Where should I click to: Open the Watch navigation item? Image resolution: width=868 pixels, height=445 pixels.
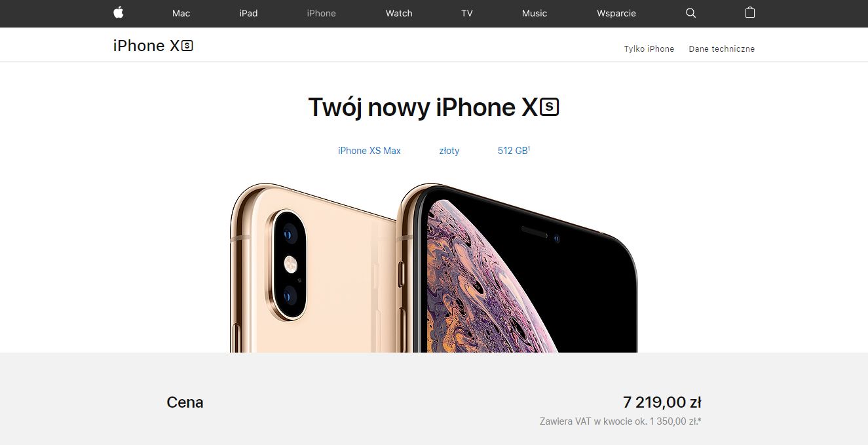pos(399,13)
